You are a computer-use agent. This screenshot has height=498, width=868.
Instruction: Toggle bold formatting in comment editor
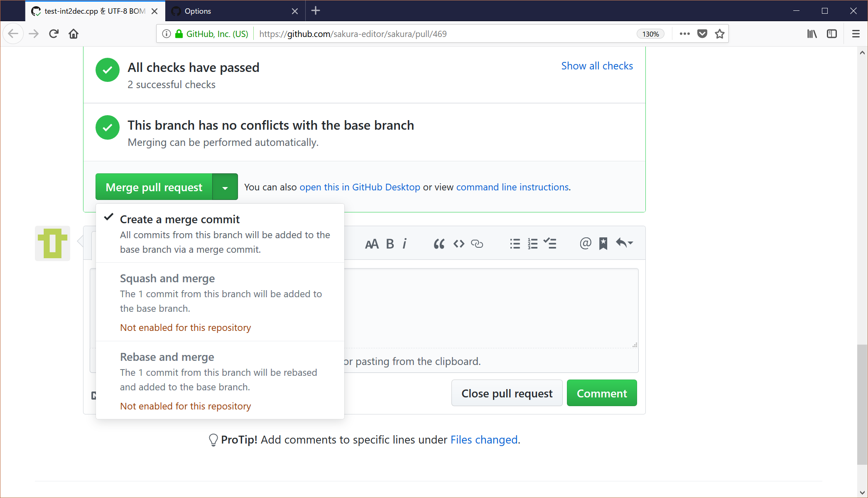[x=390, y=244]
